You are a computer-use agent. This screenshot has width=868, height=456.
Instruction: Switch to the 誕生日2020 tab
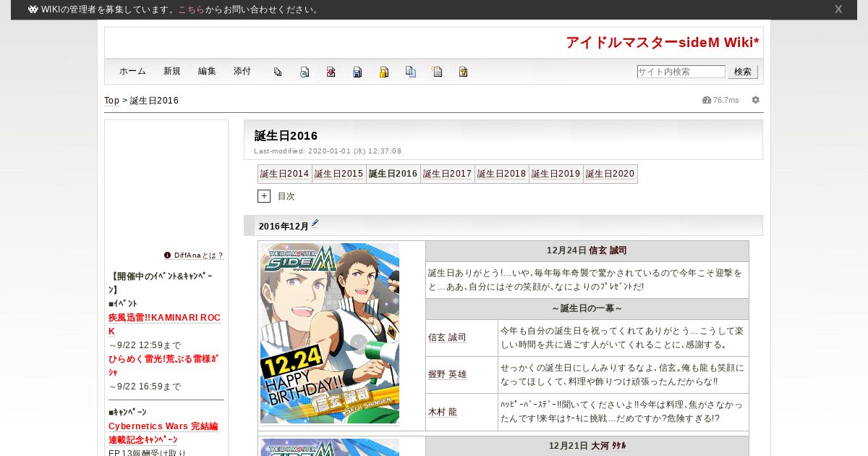pos(610,174)
